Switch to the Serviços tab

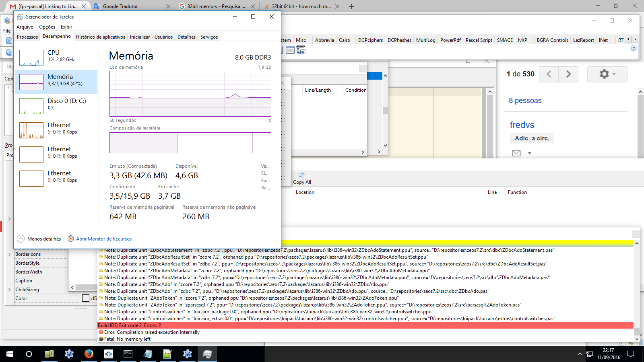(x=209, y=37)
